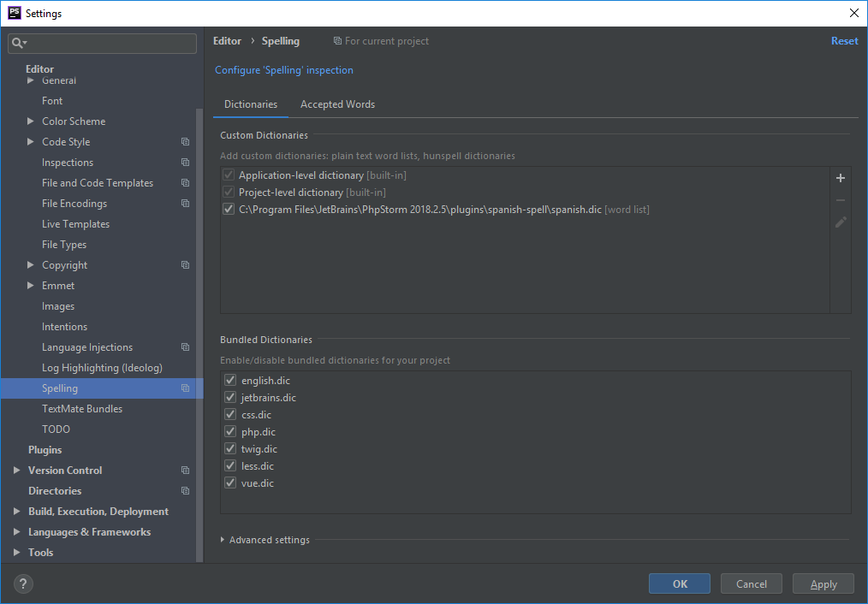Expand the Version Control section

coord(16,471)
